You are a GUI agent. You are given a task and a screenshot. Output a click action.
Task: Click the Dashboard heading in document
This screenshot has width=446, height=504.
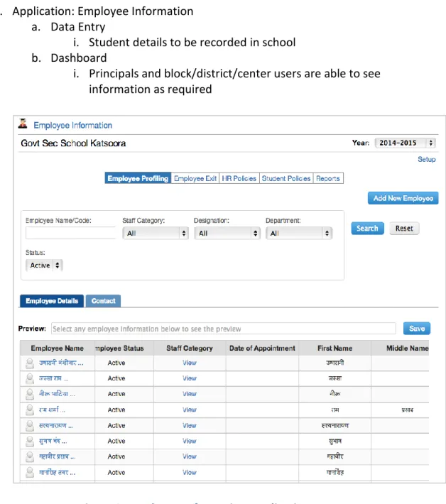(78, 58)
